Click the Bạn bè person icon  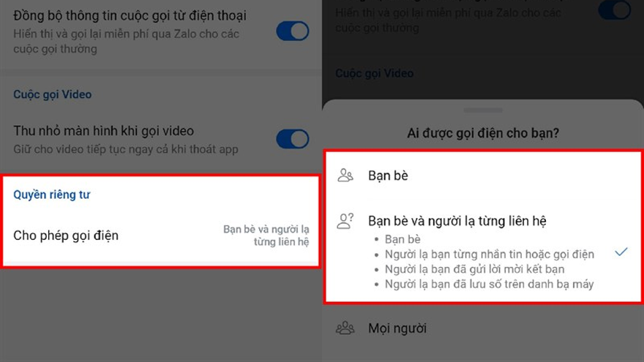(x=345, y=176)
